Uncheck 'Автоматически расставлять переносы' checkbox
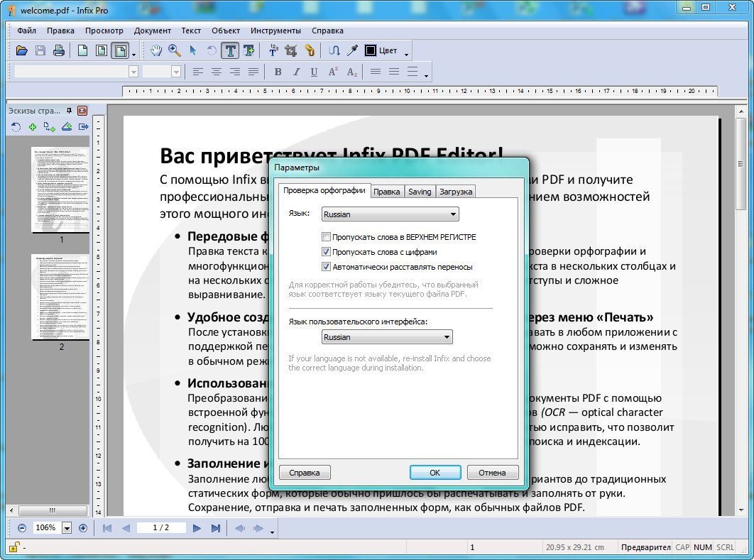Image resolution: width=754 pixels, height=560 pixels. [x=326, y=266]
